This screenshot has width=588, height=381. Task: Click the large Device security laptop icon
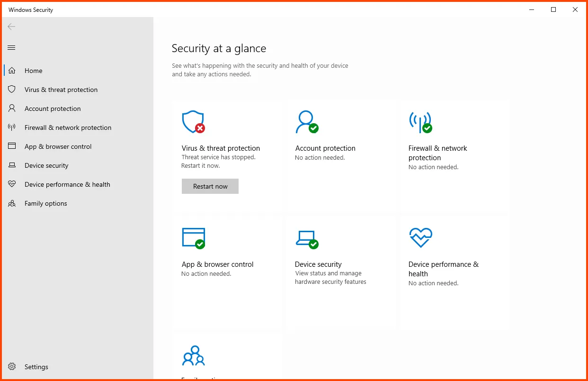(x=307, y=239)
